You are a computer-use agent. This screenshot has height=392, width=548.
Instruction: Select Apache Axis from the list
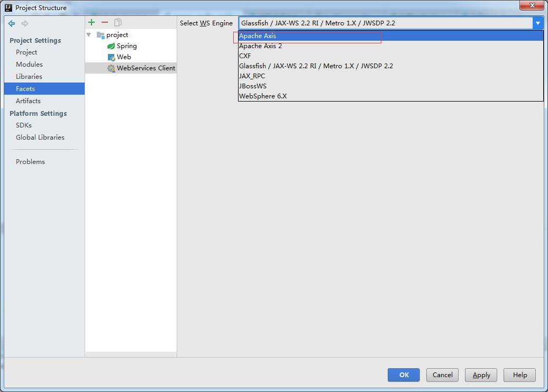[391, 35]
